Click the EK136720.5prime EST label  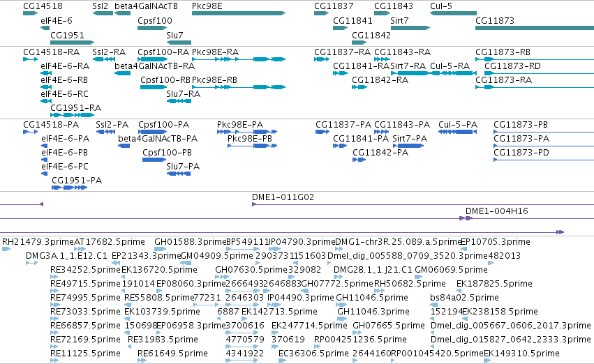[x=159, y=270]
